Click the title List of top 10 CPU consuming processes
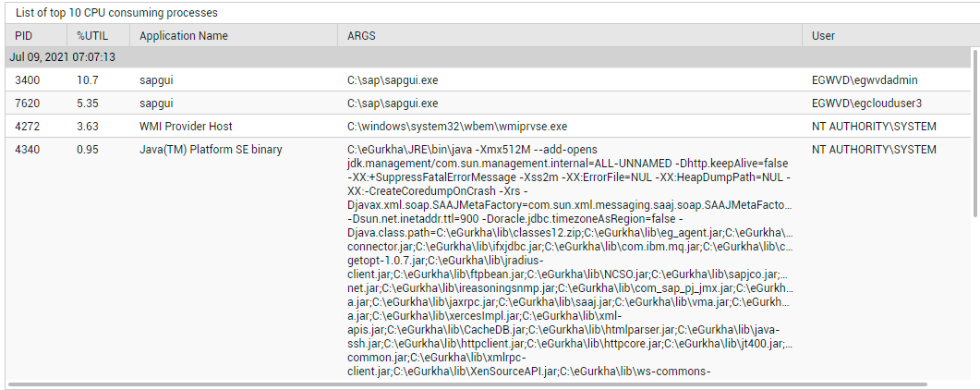 click(x=116, y=13)
